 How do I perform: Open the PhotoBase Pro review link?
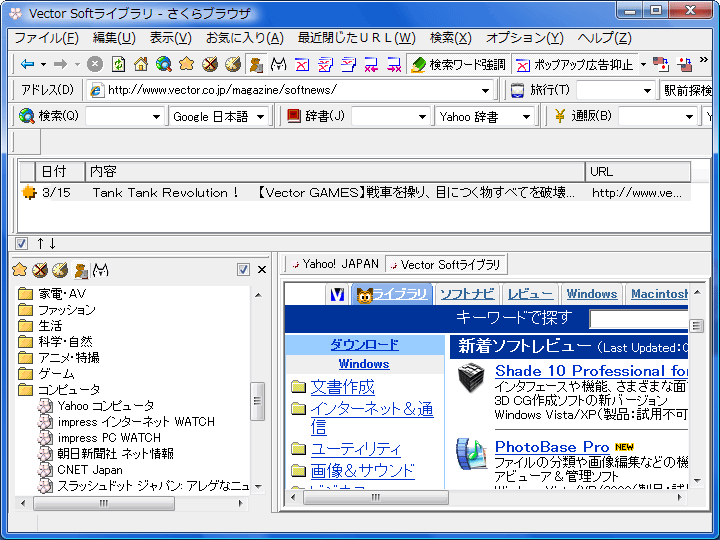pyautogui.click(x=551, y=446)
